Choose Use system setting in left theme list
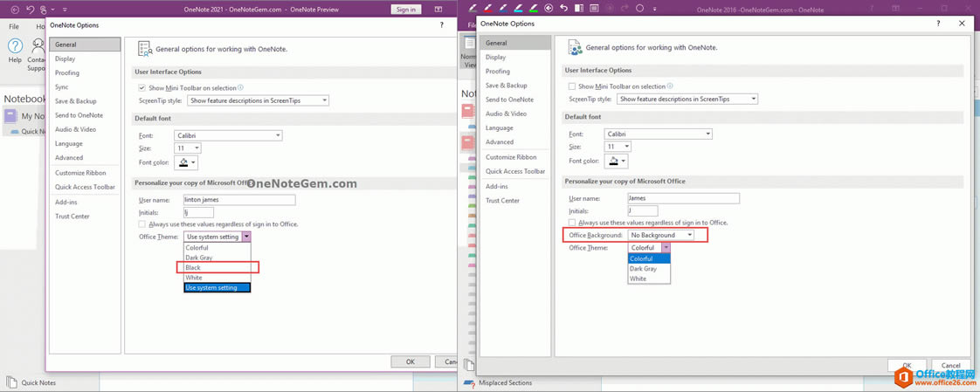This screenshot has height=392, width=980. [217, 287]
